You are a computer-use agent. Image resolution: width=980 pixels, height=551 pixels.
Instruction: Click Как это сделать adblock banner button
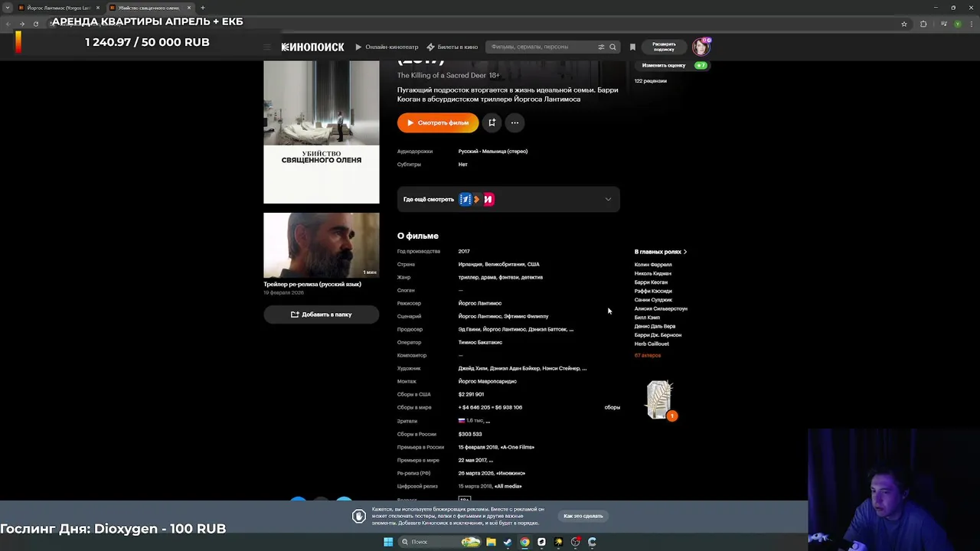583,516
